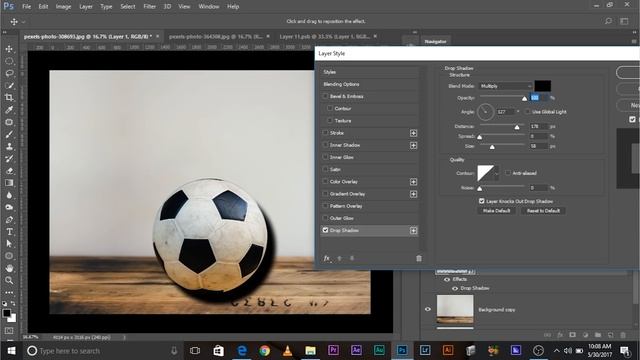Add another Drop Shadow with plus icon
This screenshot has height=360, width=640.
coord(413,231)
